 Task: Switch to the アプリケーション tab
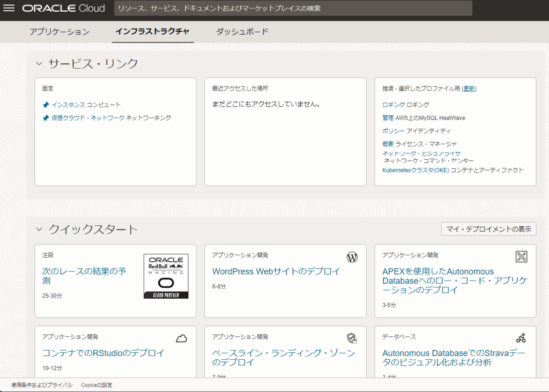[60, 32]
